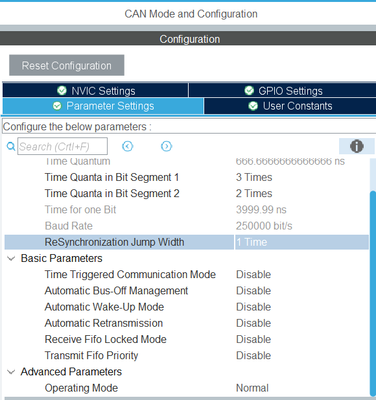
Task: Open Automatic Retransmission Disable value
Action: point(253,323)
